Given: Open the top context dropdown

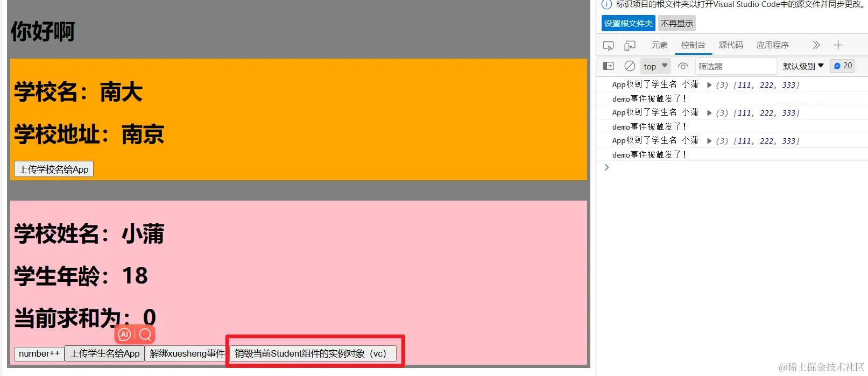Looking at the screenshot, I should [655, 66].
